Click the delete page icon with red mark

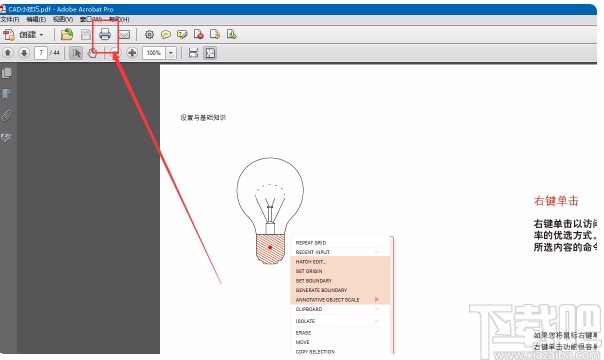pos(198,35)
